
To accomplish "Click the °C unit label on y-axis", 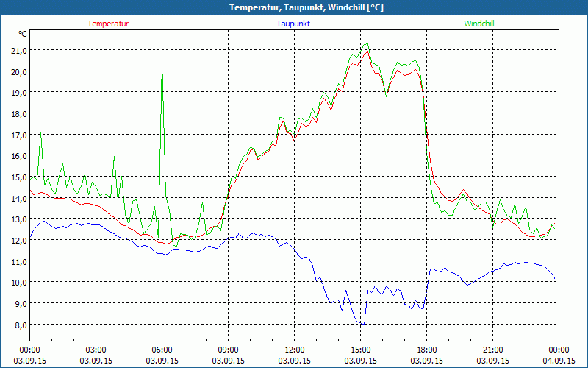I will (22, 34).
